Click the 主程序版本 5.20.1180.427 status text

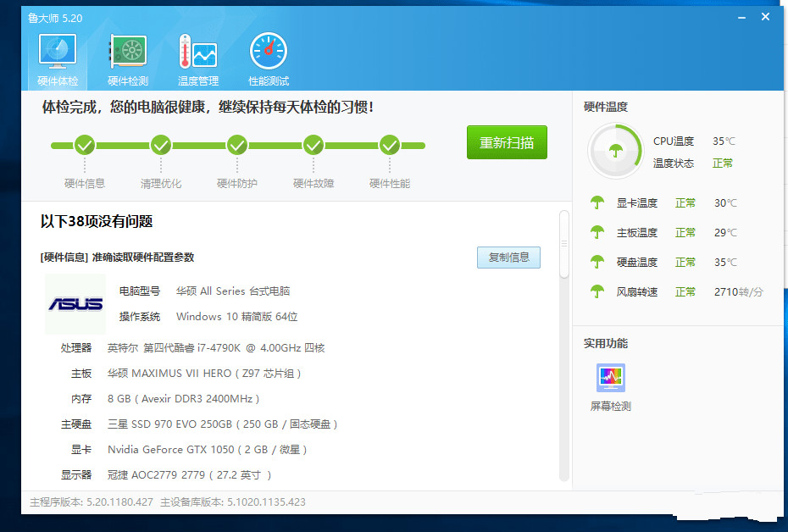92,502
